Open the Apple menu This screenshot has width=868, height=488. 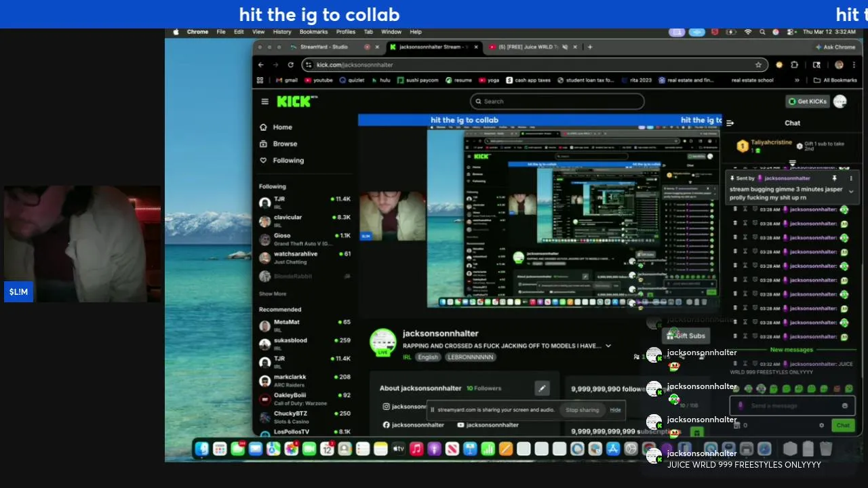pos(176,32)
